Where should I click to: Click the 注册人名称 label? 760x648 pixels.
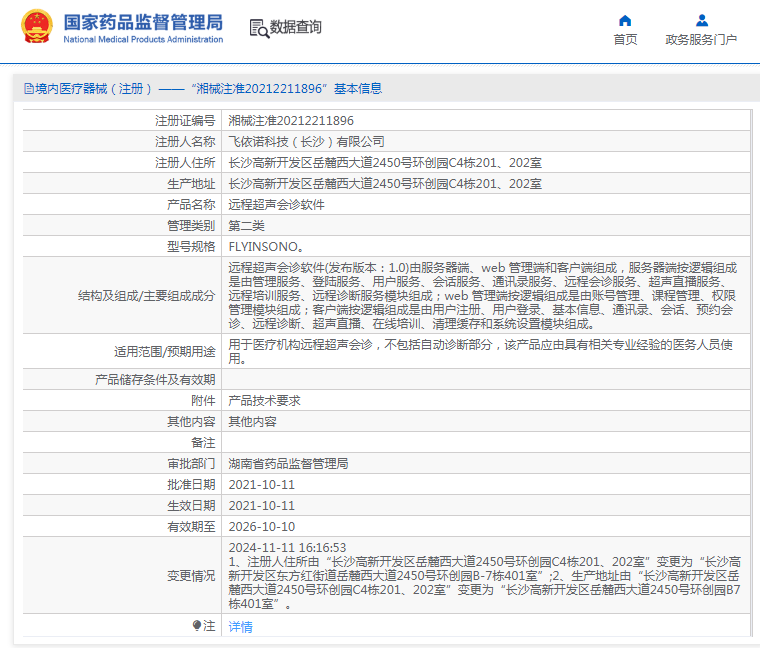[x=185, y=142]
